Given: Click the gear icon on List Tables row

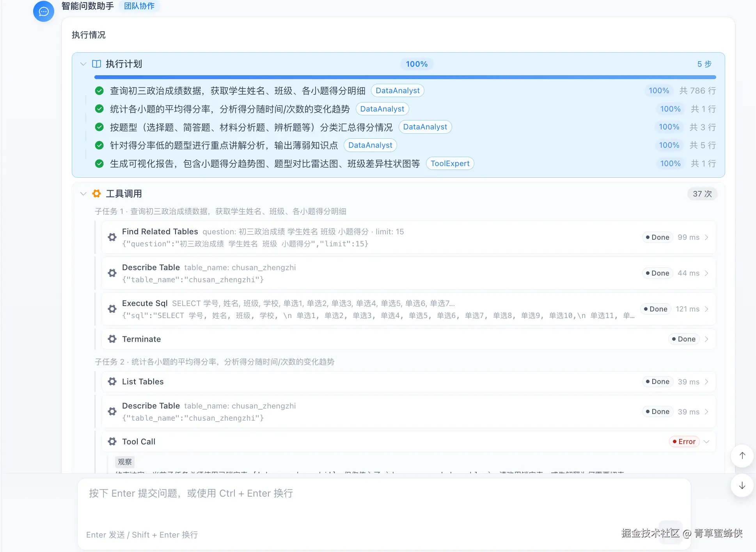Looking at the screenshot, I should (x=112, y=382).
